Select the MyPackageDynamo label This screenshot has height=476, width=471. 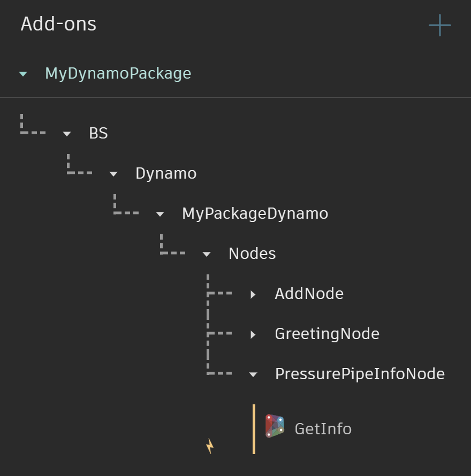point(255,213)
